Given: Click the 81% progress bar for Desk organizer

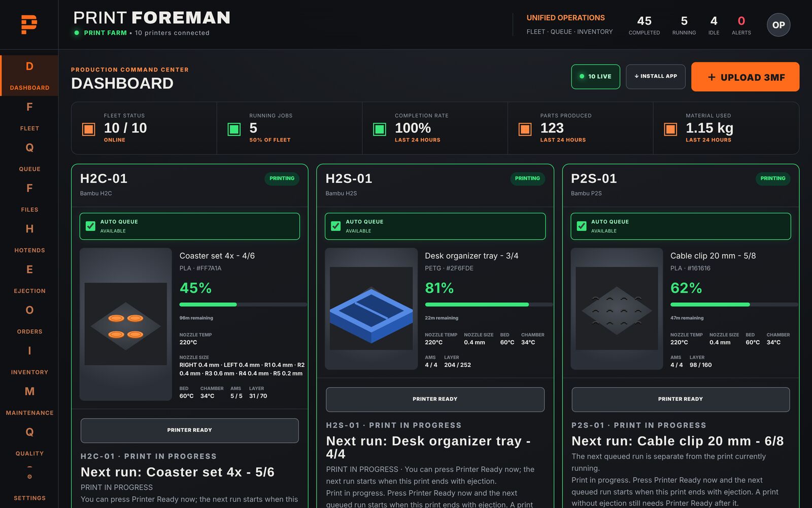Looking at the screenshot, I should [489, 304].
